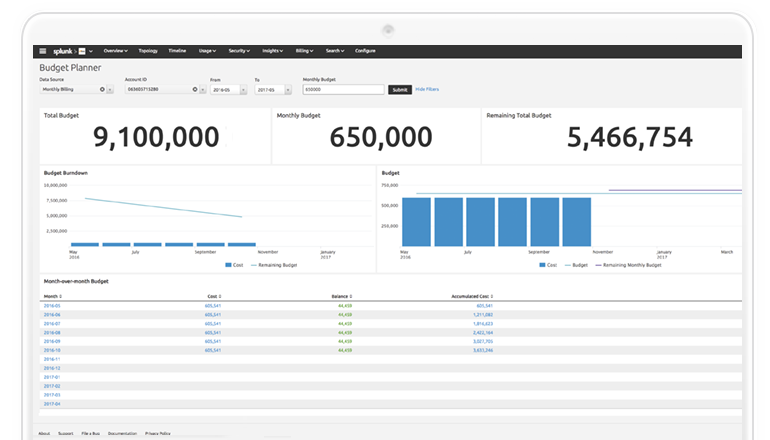Click the 2016-11 month row link
The width and height of the screenshot is (770, 440).
(52, 359)
